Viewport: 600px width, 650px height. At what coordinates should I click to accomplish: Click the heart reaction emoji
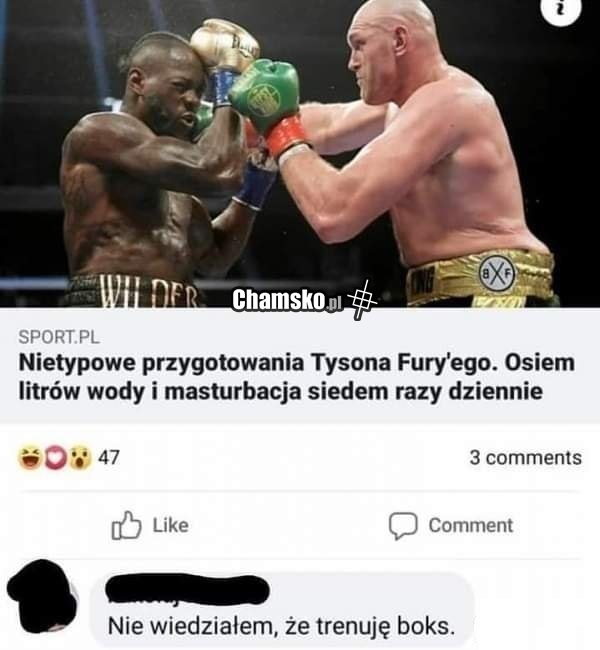[x=55, y=458]
